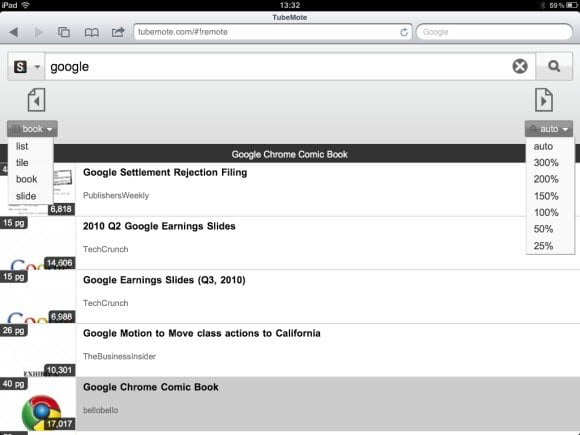Tap the iPad battery indicator
Image resolution: width=580 pixels, height=435 pixels.
tap(572, 5)
